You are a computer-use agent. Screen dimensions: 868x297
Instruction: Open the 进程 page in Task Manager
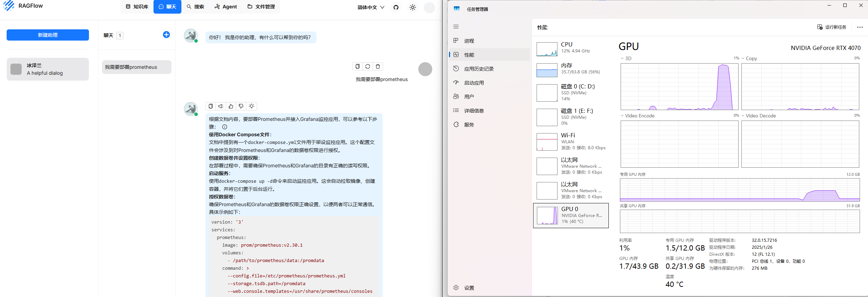tap(469, 41)
